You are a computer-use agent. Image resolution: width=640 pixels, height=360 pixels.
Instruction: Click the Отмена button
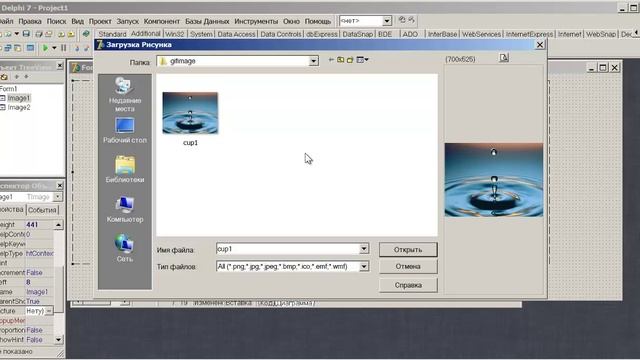[x=408, y=267]
